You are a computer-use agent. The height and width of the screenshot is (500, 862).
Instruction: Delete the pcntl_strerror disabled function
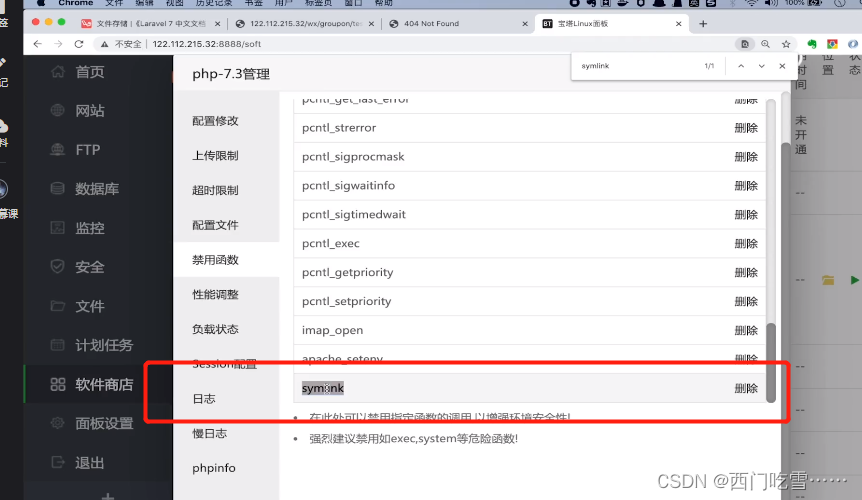[746, 128]
